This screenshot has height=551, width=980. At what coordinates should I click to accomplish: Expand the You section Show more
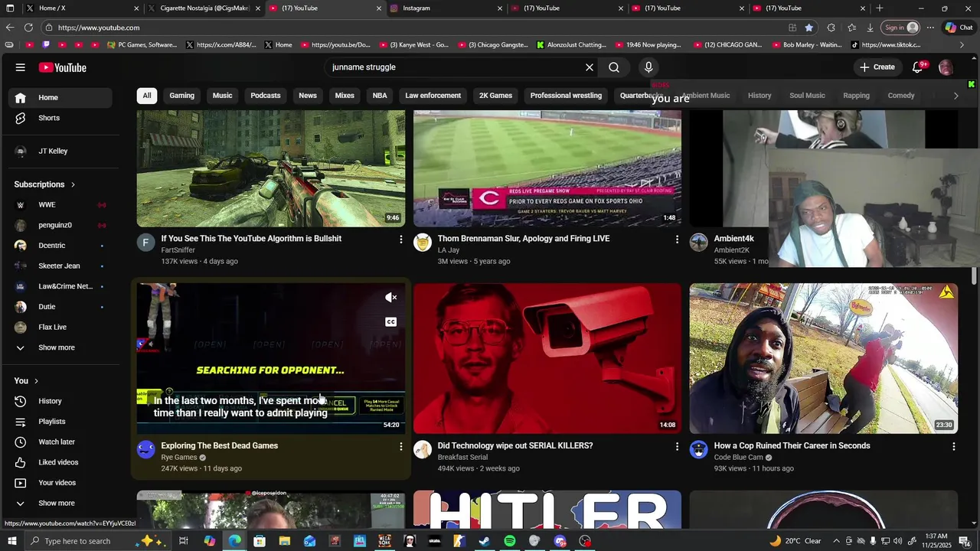(60, 503)
